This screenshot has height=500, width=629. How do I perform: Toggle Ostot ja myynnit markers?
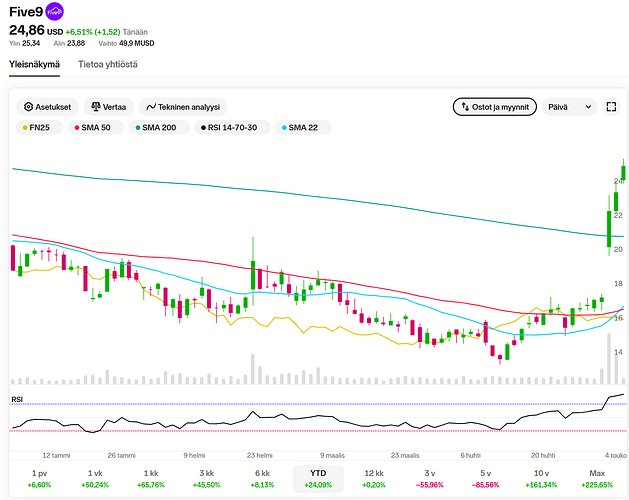pyautogui.click(x=495, y=107)
